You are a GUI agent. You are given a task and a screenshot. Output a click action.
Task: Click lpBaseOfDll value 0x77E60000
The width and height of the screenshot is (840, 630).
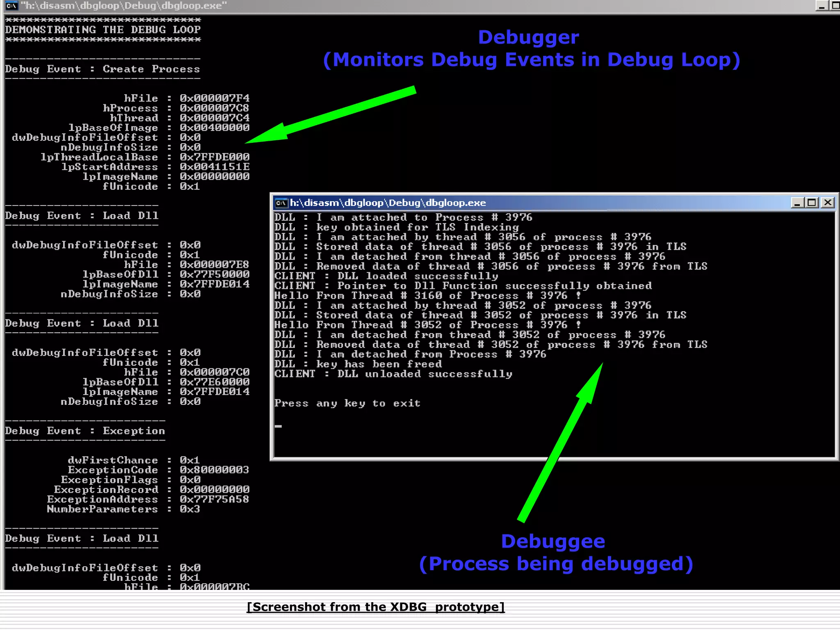(x=215, y=382)
